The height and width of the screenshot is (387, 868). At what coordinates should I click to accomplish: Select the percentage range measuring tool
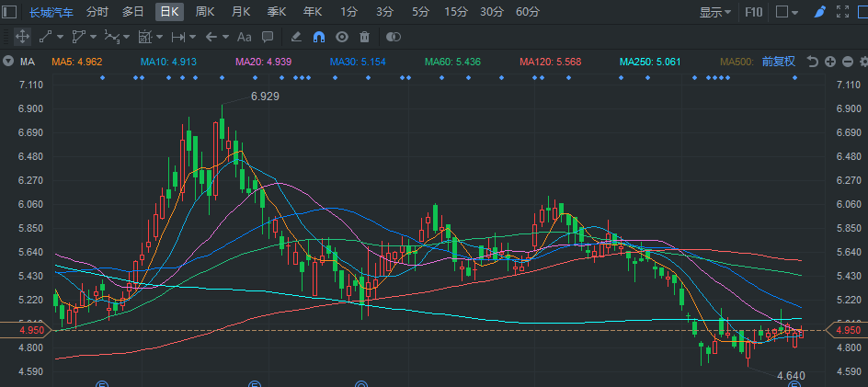click(x=145, y=37)
